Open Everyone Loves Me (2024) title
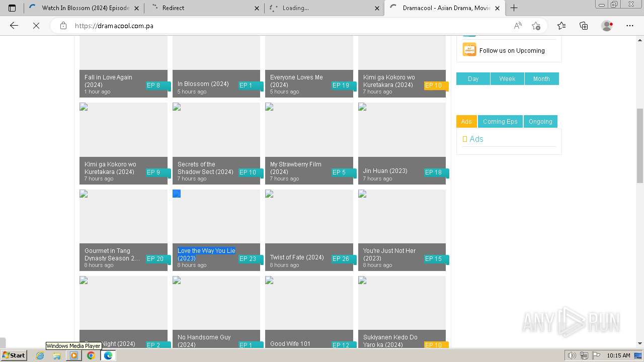 tap(296, 81)
